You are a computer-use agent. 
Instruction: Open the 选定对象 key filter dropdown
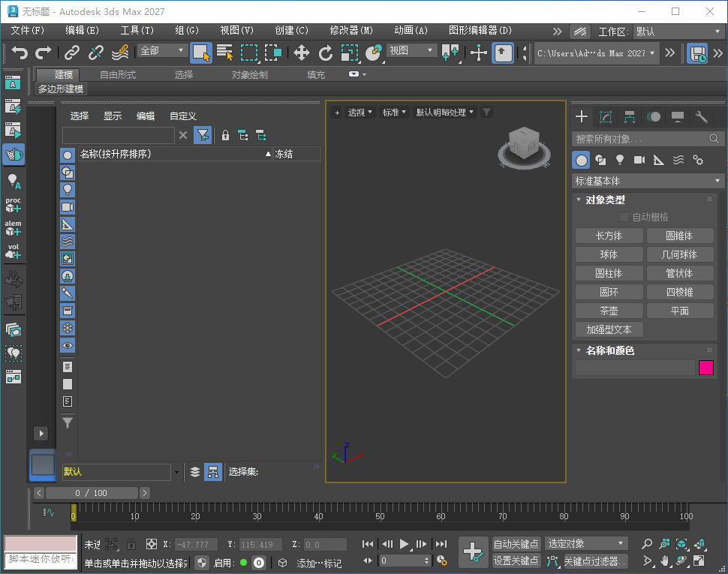coord(586,544)
